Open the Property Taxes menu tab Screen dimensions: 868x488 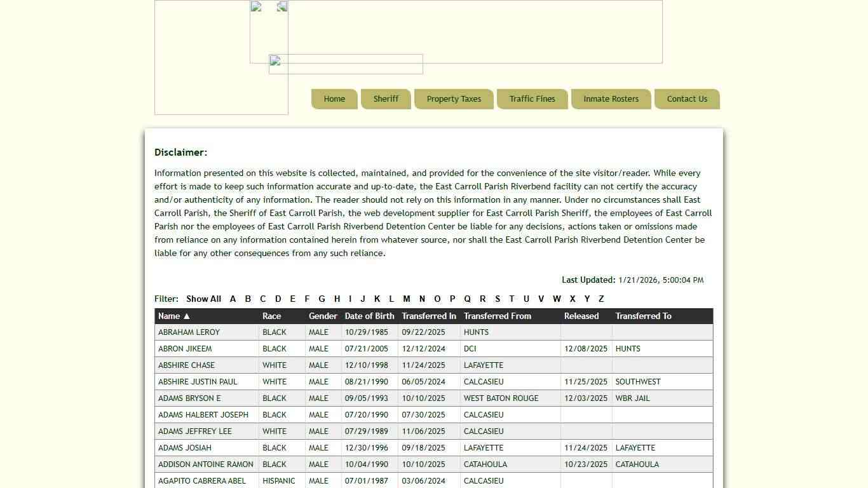click(454, 99)
